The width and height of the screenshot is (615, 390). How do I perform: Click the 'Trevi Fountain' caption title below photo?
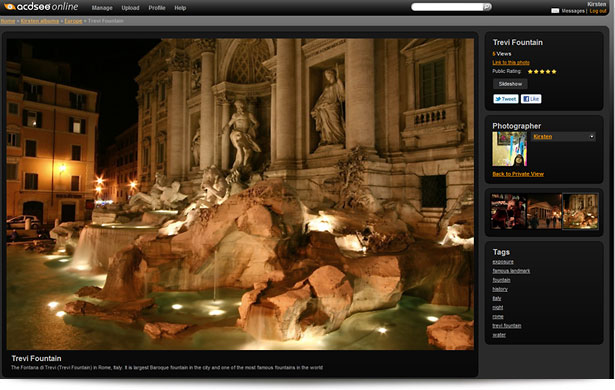[x=36, y=358]
